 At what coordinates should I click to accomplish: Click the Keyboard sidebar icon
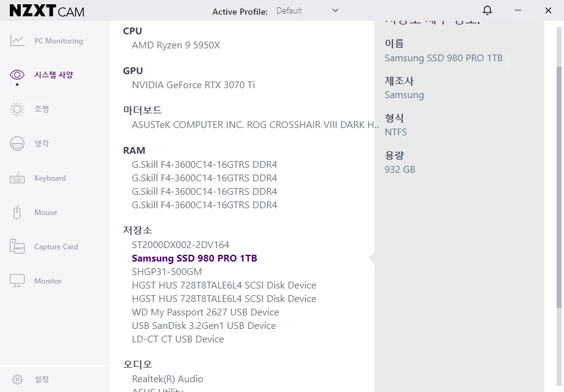17,178
